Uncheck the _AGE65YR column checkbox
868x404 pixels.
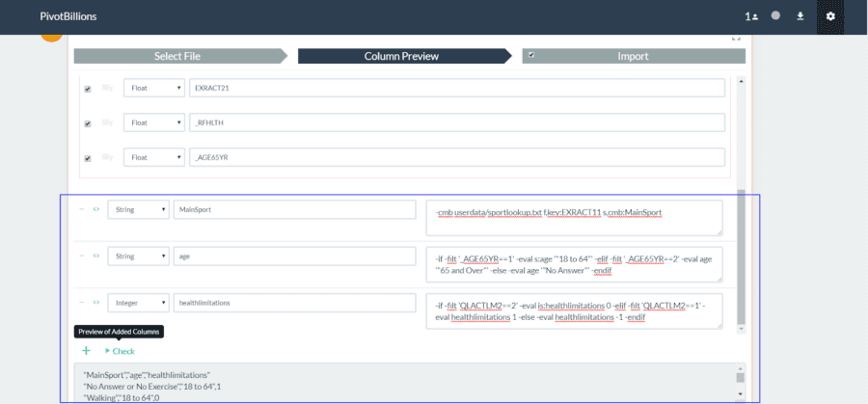point(88,158)
